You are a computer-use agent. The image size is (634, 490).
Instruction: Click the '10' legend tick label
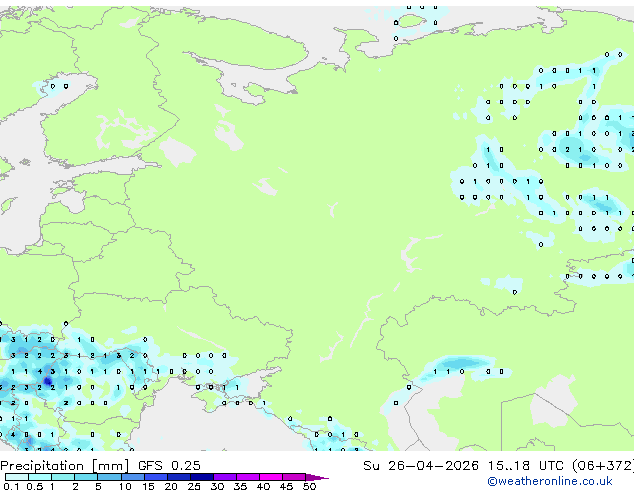click(x=125, y=486)
